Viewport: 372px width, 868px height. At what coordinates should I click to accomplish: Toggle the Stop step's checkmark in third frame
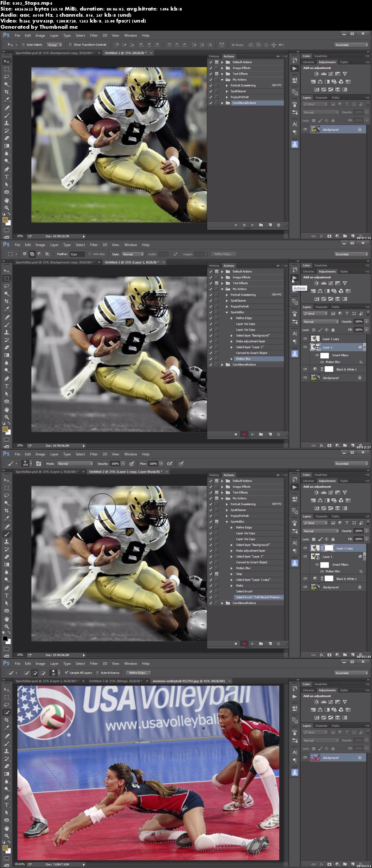211,574
